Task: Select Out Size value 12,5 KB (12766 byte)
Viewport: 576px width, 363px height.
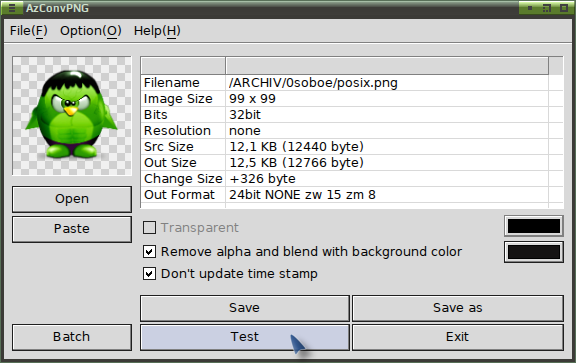Action: (296, 163)
